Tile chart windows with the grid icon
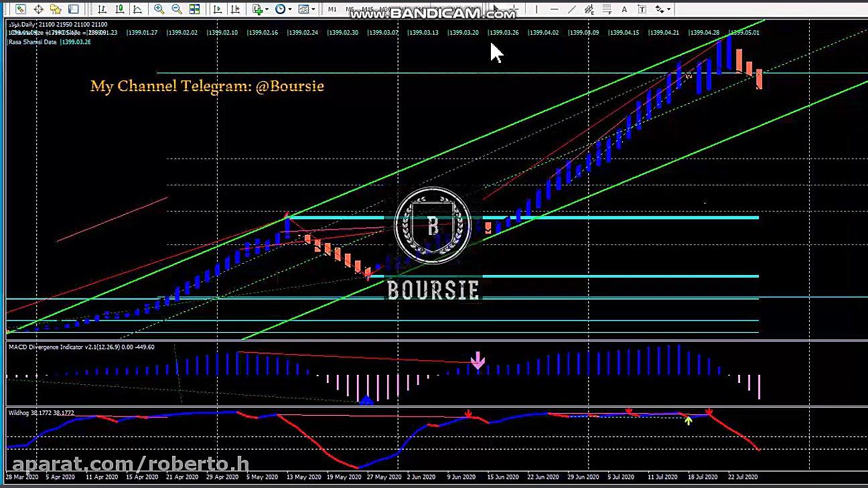 click(194, 9)
